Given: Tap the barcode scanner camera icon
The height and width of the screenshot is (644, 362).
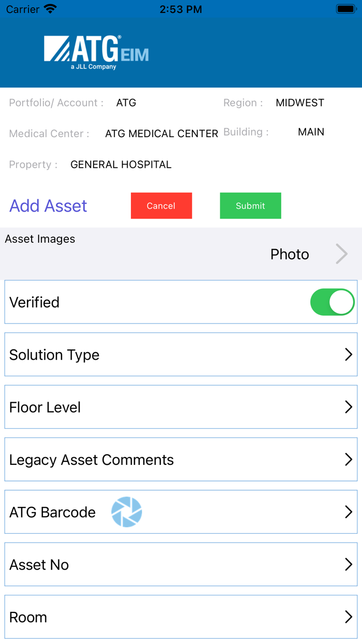Looking at the screenshot, I should click(127, 512).
